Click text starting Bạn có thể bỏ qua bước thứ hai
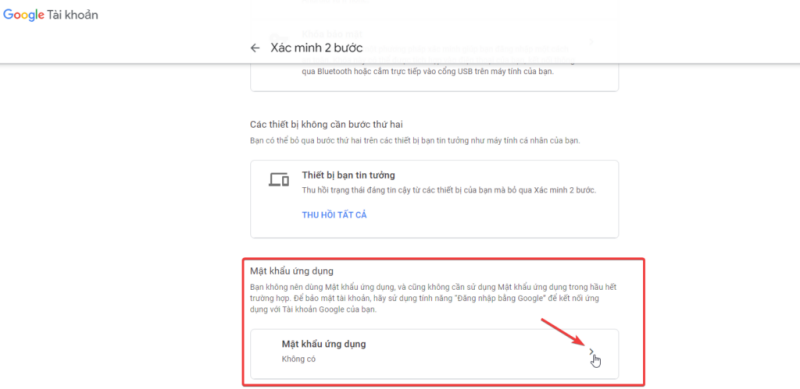This screenshot has height=389, width=800. pos(415,140)
